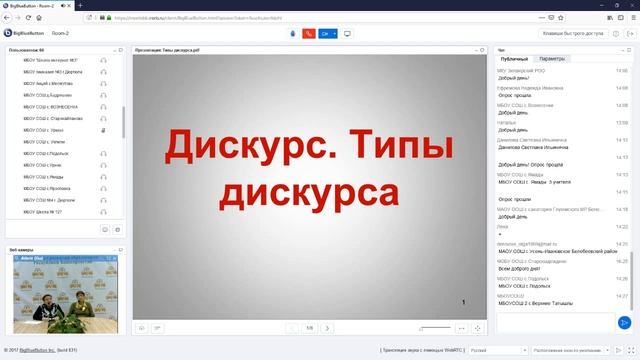Minimize the Users panel

(115, 50)
